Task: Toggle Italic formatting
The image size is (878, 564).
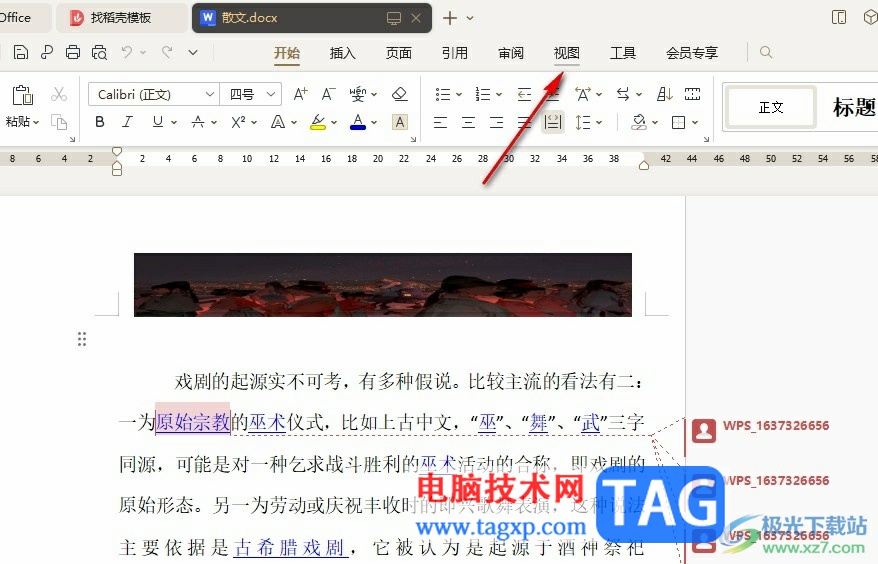Action: [x=128, y=122]
